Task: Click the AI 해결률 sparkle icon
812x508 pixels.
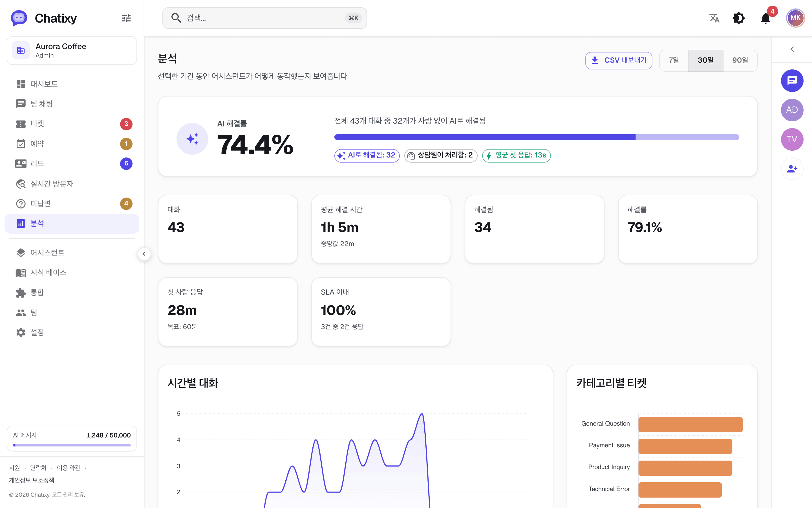Action: tap(192, 139)
